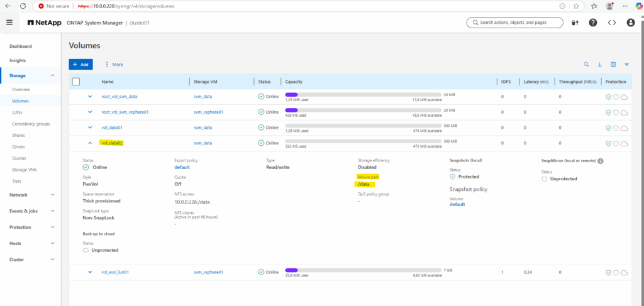Screen dimensions: 644x306
Task: Open svm_vsphere01 link in vol_esxi_lun01 row
Action: point(209,272)
